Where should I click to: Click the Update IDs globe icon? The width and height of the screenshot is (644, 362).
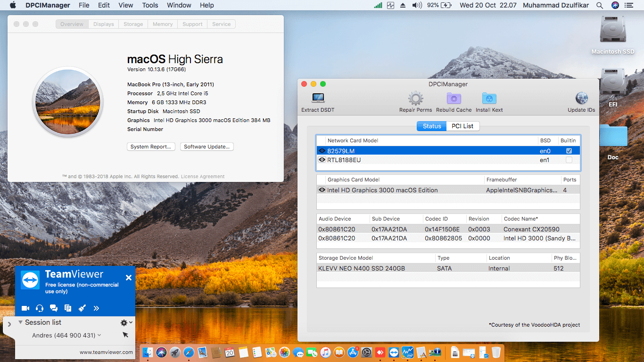(x=582, y=99)
